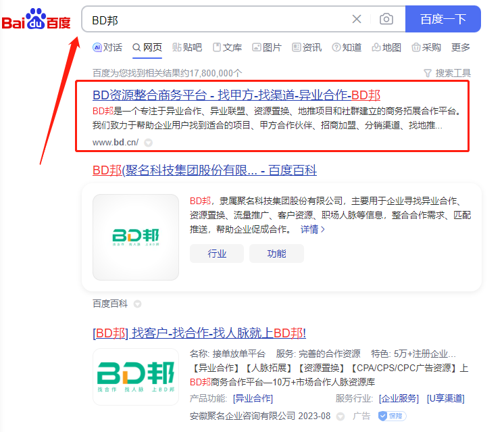504x432 pixels.
Task: Open 搜索工具 filter options
Action: [x=447, y=73]
